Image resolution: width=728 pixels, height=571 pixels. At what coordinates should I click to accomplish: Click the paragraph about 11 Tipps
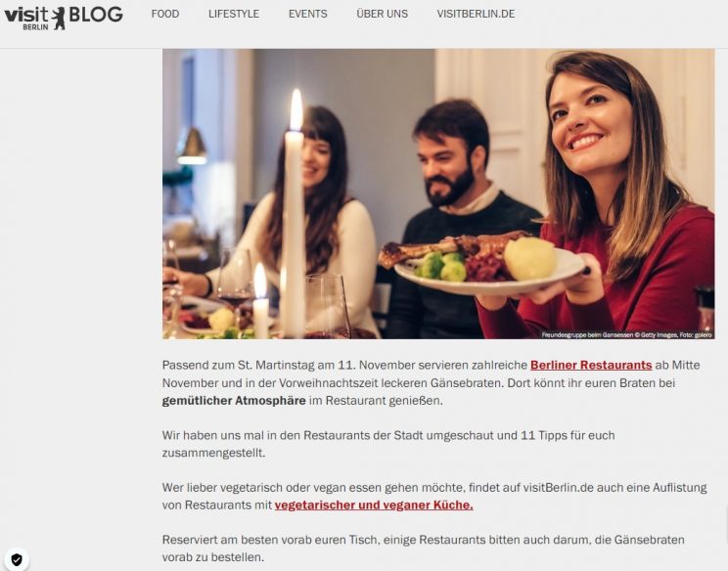click(388, 444)
